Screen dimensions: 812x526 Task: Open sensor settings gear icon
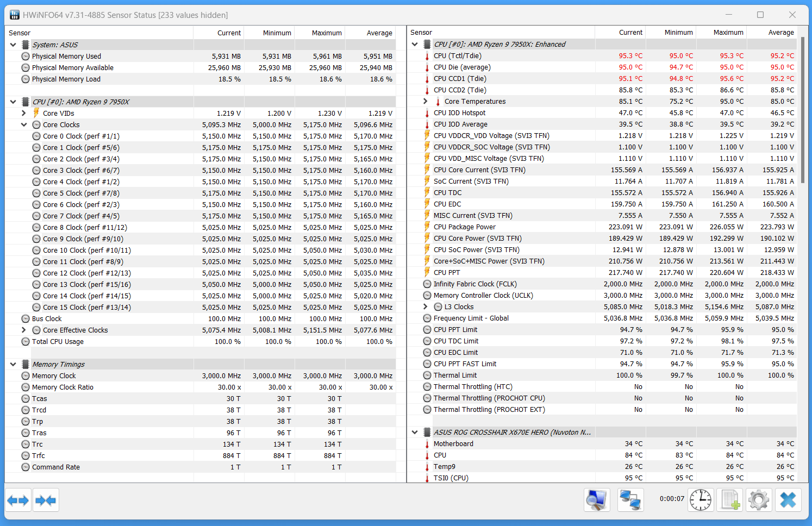click(x=759, y=500)
